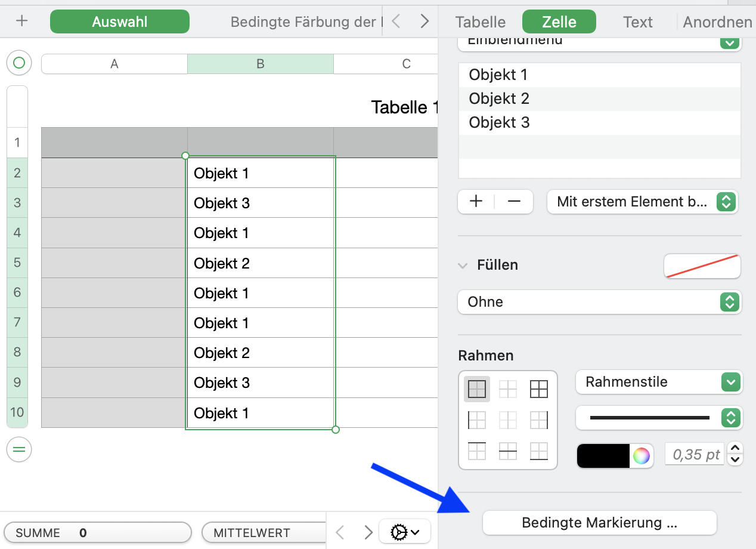
Task: Click the table select circle handle
Action: 19,62
